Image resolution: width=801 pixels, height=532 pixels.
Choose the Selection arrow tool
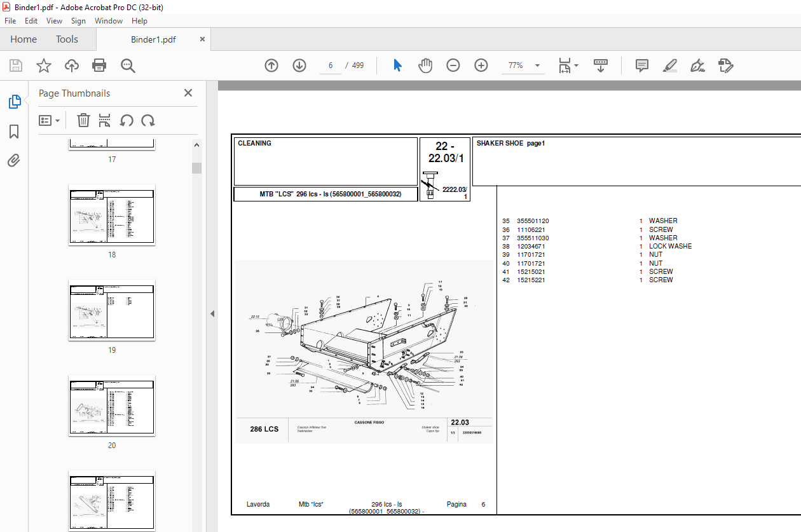click(x=397, y=65)
